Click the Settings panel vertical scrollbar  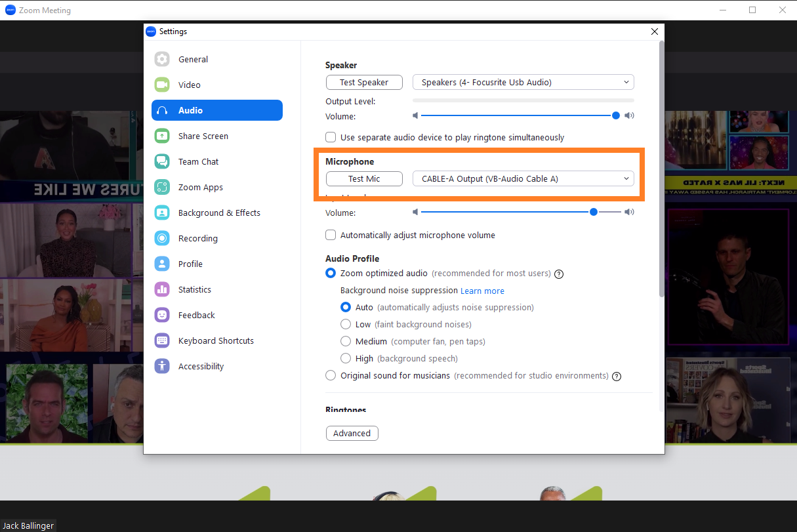661,168
